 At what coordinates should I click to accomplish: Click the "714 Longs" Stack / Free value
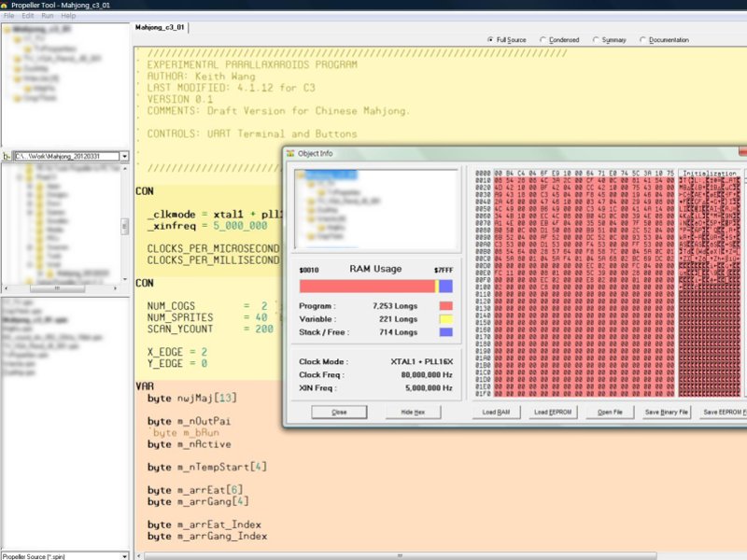(399, 332)
